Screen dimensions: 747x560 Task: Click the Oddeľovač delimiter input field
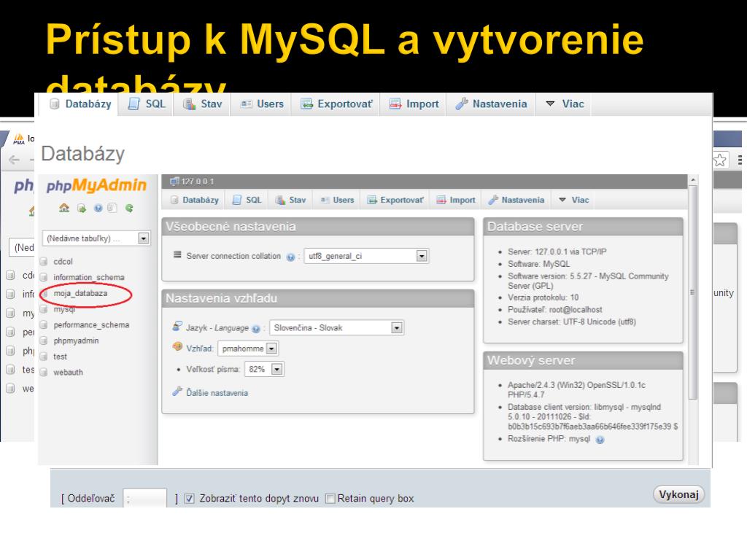(x=145, y=498)
